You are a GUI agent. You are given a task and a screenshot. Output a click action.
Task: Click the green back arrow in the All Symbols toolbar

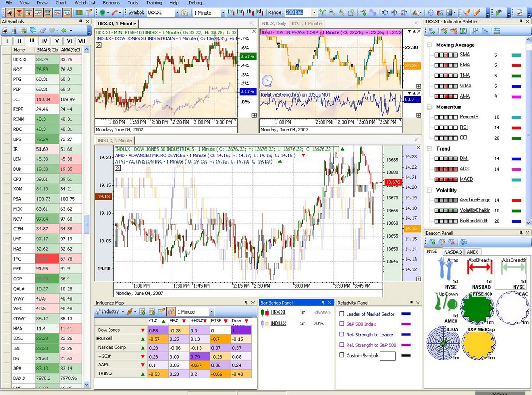64,31
